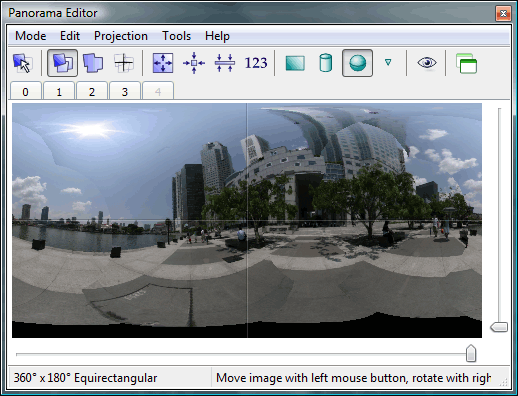This screenshot has width=518, height=396.
Task: Toggle the eye preview icon
Action: click(427, 63)
